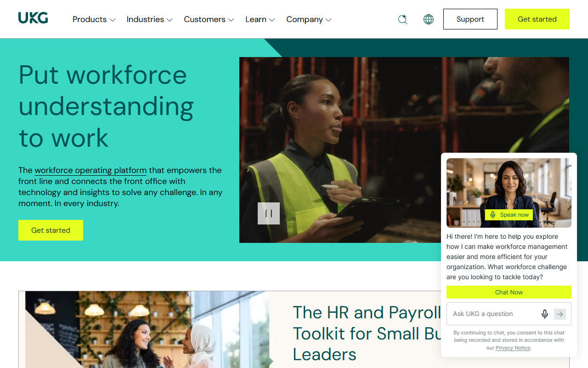Follow the workforce operating platform link
The width and height of the screenshot is (588, 368).
[90, 170]
